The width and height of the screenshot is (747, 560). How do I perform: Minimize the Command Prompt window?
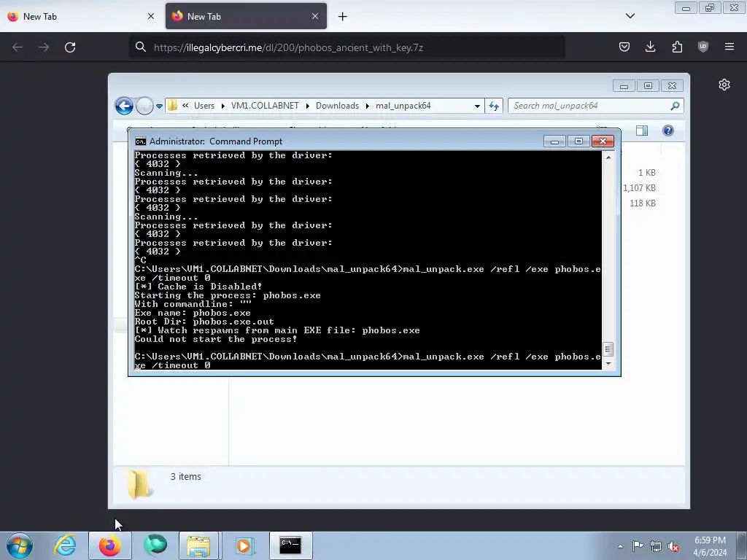(x=554, y=141)
